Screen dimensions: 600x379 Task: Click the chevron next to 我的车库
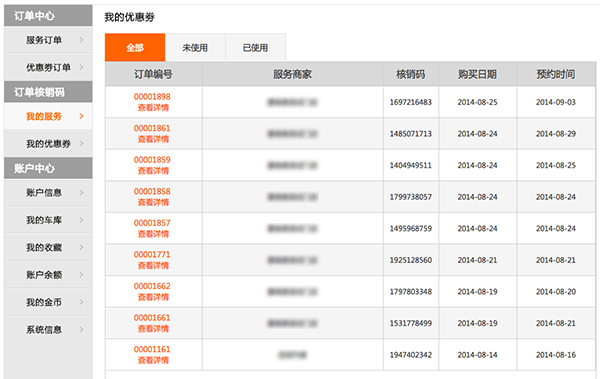[81, 220]
